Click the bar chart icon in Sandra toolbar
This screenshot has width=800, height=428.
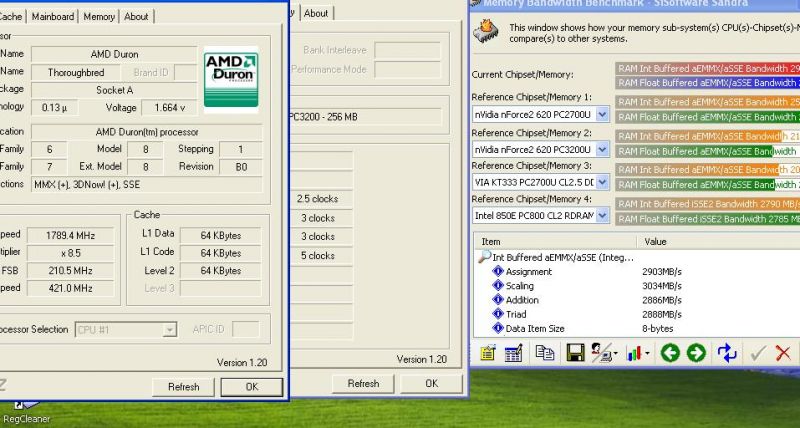(634, 353)
